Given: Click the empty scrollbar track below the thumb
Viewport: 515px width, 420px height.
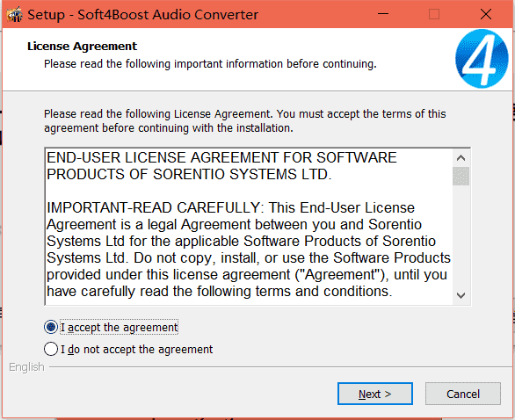Looking at the screenshot, I should (461, 236).
